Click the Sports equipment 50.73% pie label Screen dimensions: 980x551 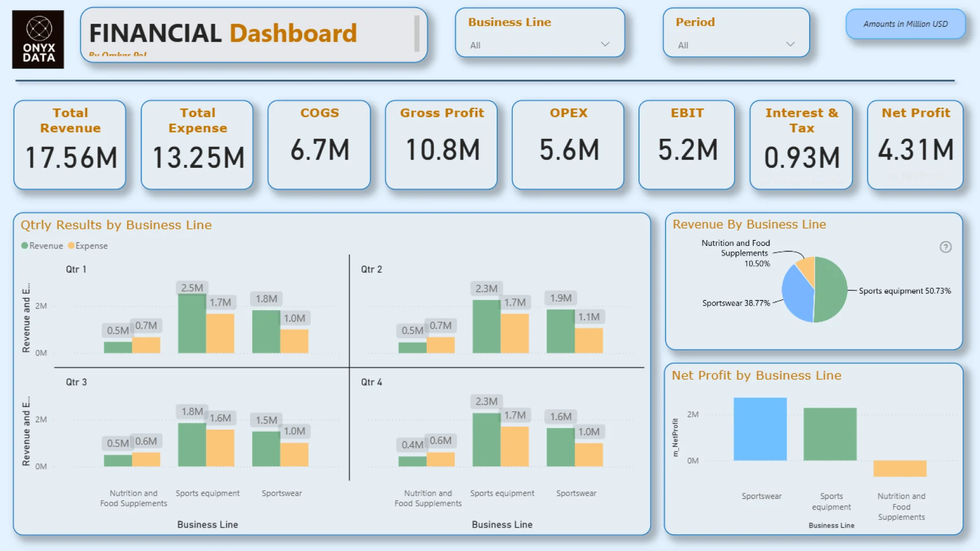(905, 291)
